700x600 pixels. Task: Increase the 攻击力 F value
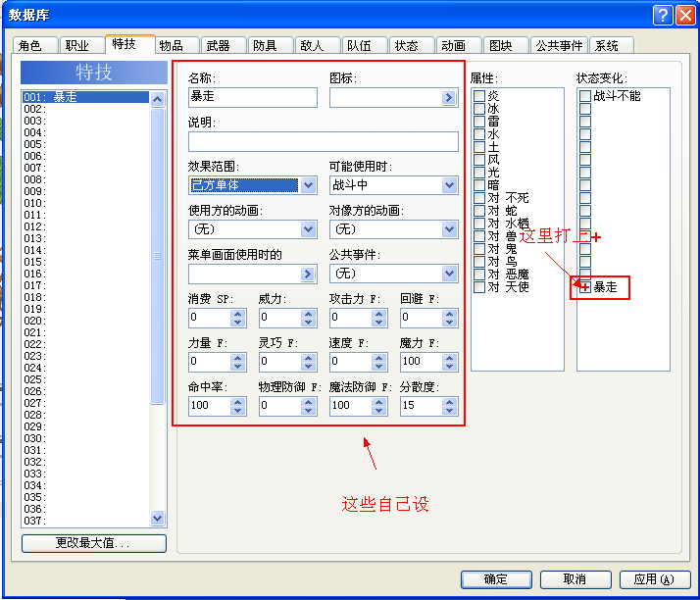tap(378, 314)
